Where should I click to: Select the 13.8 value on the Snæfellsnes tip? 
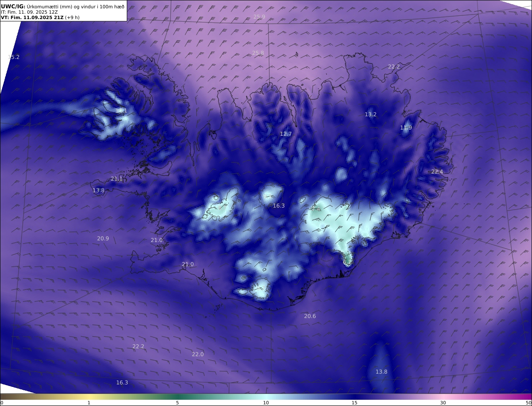click(x=99, y=191)
